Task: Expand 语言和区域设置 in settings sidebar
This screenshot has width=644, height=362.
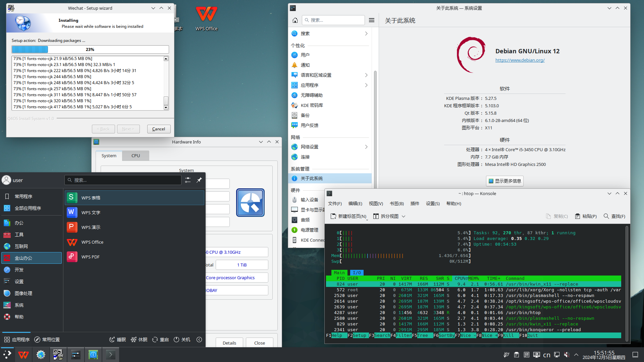Action: click(x=366, y=75)
